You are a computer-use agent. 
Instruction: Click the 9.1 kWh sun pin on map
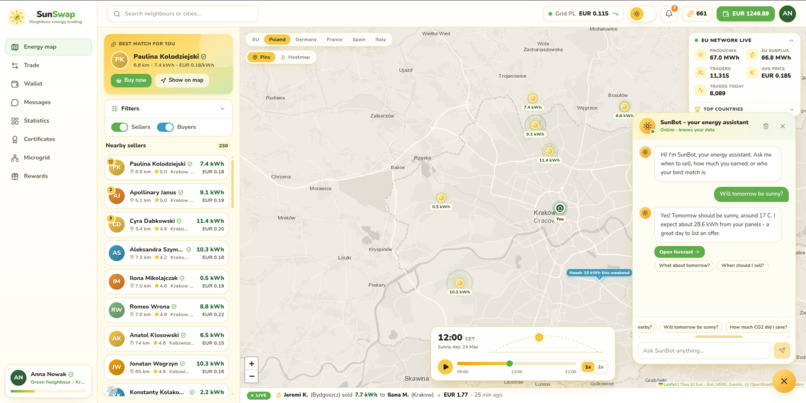(x=535, y=125)
